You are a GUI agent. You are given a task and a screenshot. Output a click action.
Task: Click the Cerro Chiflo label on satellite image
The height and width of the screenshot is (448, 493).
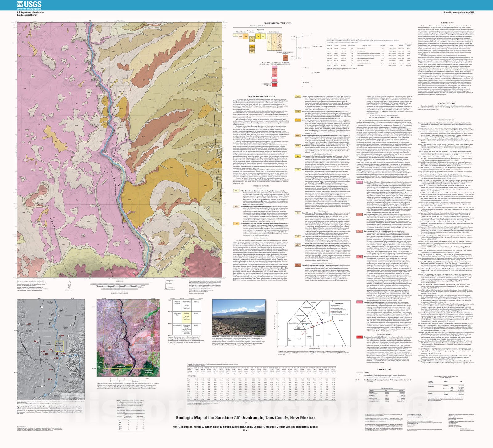click(120, 367)
